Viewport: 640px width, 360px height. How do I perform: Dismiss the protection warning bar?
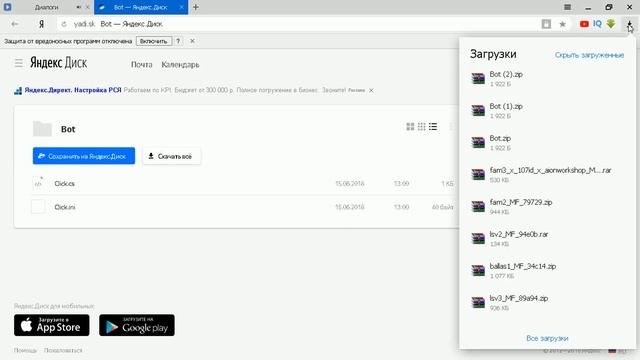pos(192,41)
